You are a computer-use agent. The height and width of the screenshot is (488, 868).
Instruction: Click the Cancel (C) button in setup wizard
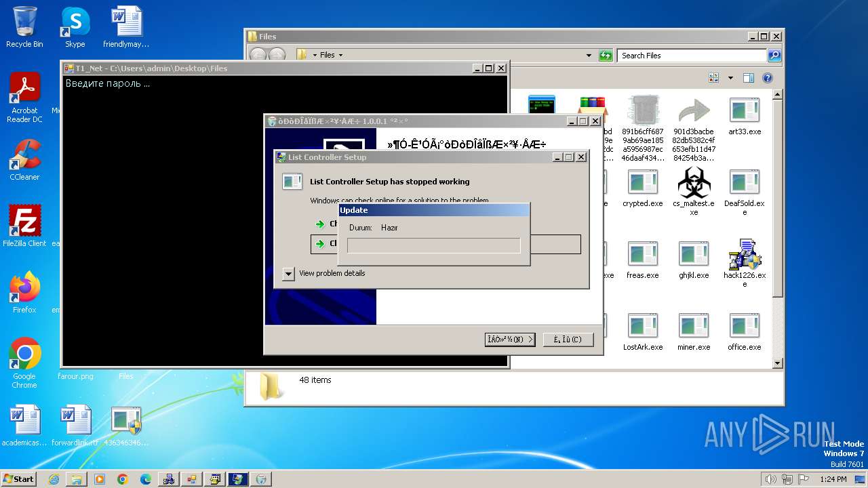click(568, 339)
